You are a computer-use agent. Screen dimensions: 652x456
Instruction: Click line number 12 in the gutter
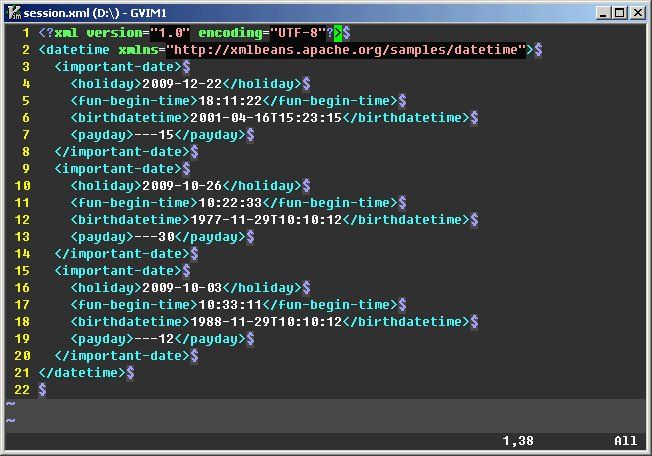[22, 220]
